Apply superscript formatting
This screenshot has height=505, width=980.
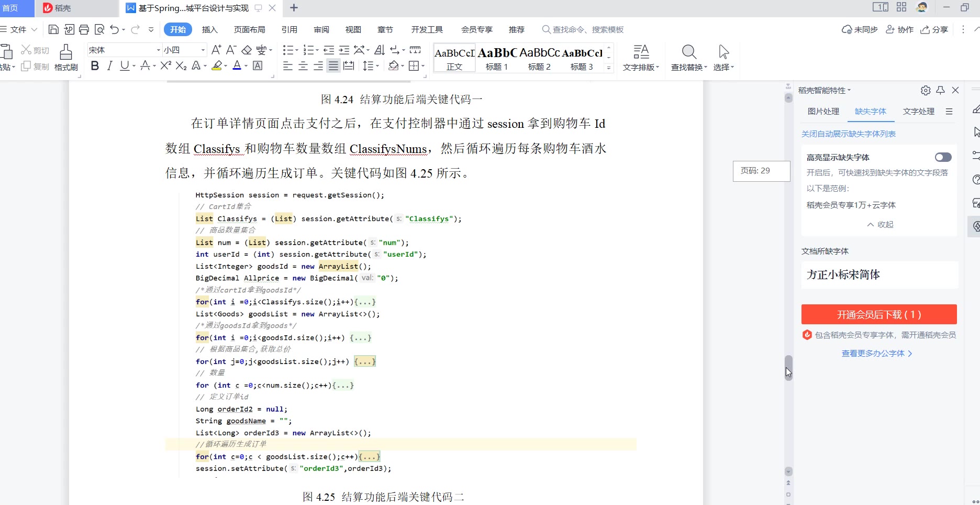[x=165, y=66]
